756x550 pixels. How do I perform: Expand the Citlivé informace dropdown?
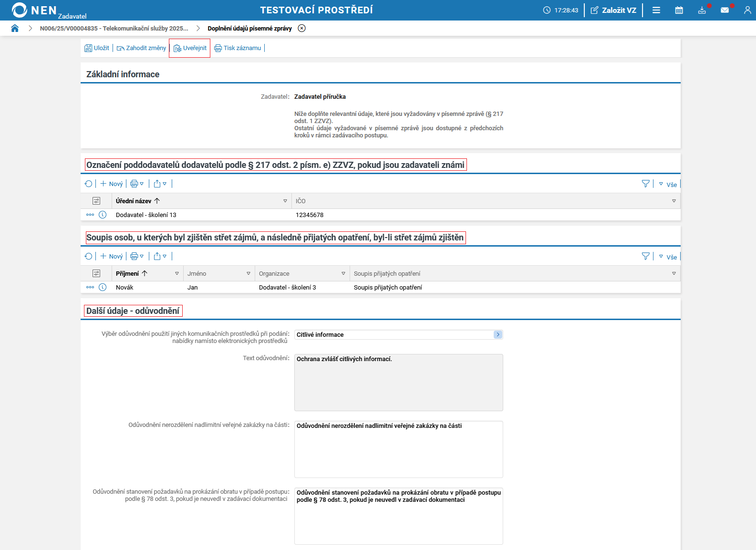pos(497,334)
